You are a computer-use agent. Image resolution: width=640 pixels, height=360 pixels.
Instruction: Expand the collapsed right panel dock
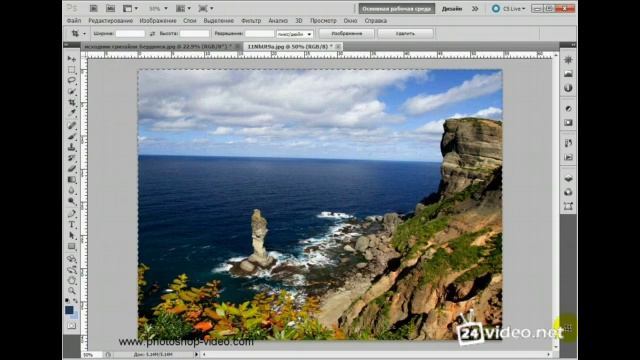(573, 44)
